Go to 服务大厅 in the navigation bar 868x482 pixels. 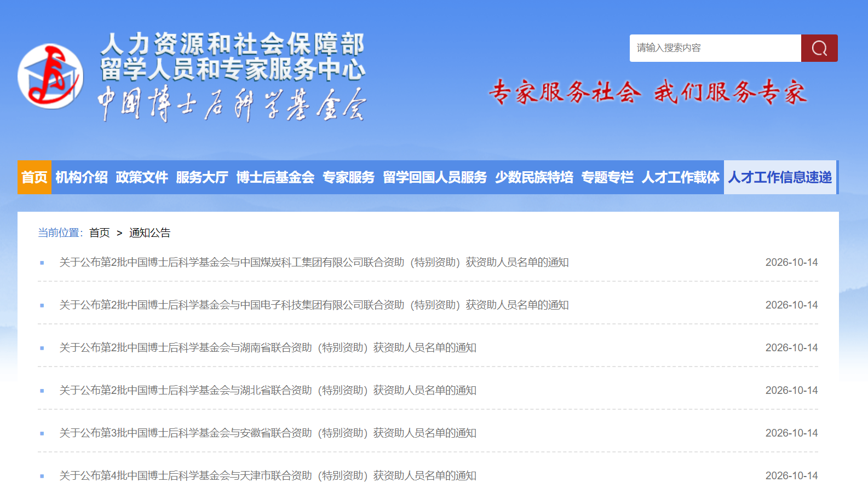(x=202, y=177)
